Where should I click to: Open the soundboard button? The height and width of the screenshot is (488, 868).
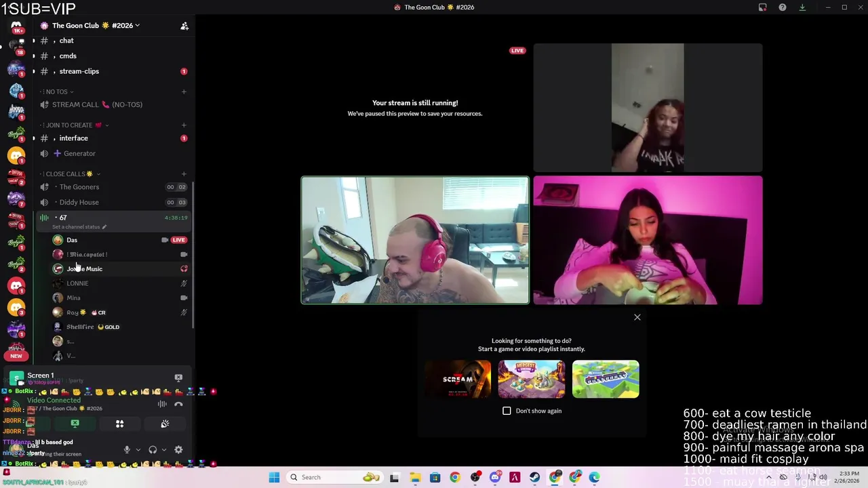165,424
